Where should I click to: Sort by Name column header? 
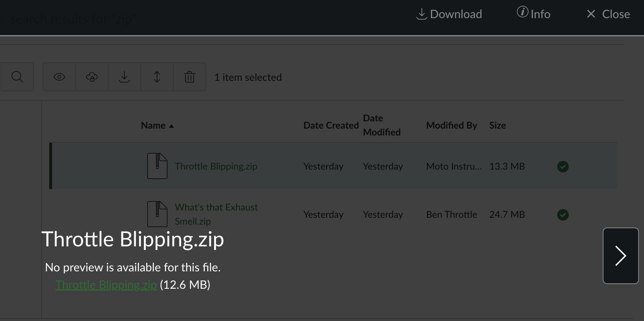[153, 125]
